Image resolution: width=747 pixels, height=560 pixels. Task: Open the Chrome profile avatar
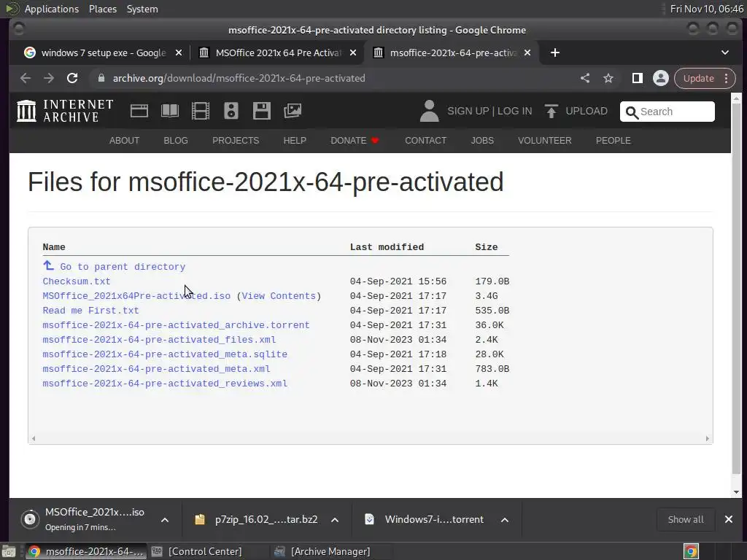[x=661, y=78]
